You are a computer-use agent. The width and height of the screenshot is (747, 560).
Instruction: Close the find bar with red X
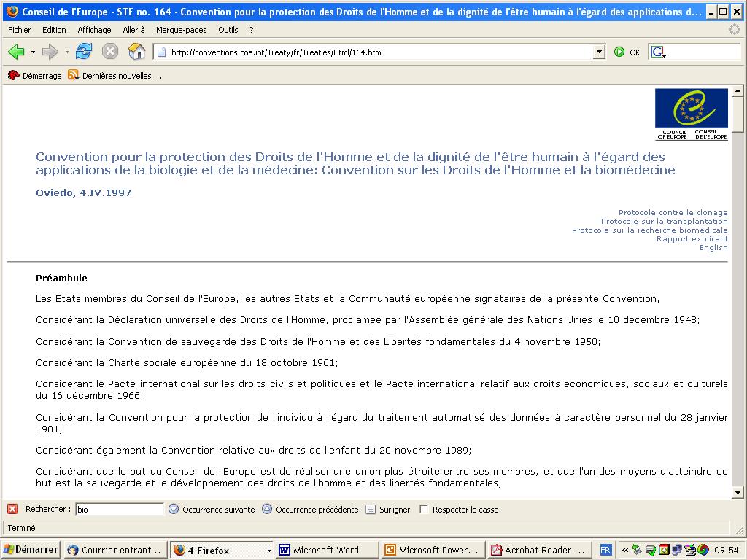[x=12, y=509]
